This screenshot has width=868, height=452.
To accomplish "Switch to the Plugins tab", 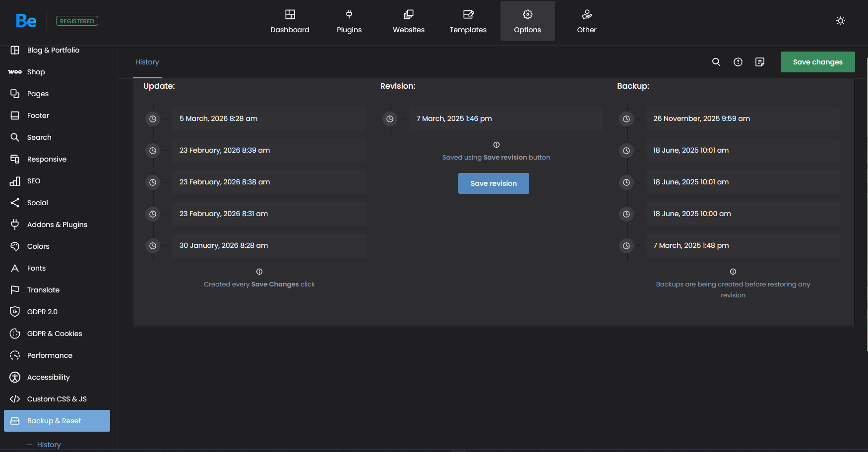I will (x=349, y=21).
